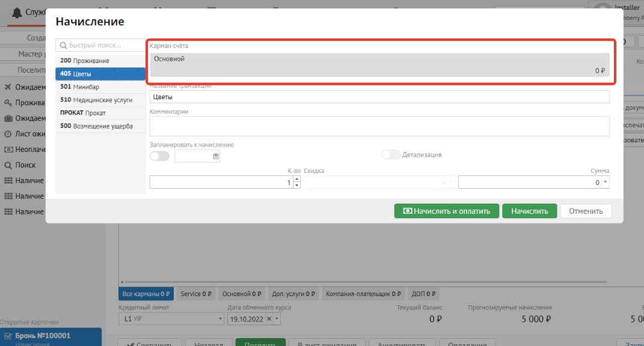644x346 pixels.
Task: Select 501 Минибар in the service list
Action: [100, 87]
